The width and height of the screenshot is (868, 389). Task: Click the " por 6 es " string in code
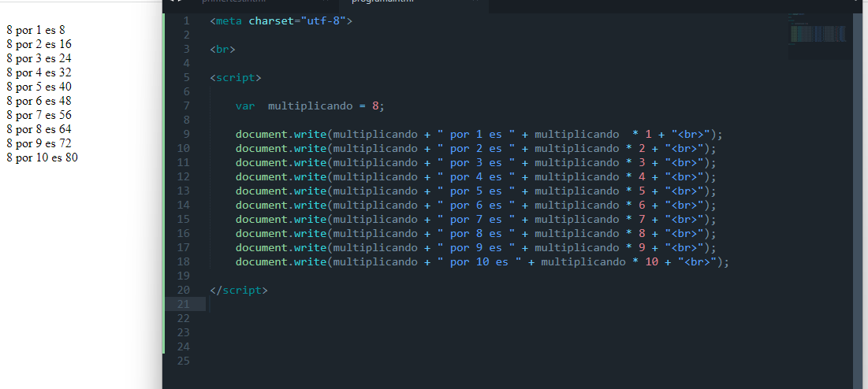pos(476,206)
